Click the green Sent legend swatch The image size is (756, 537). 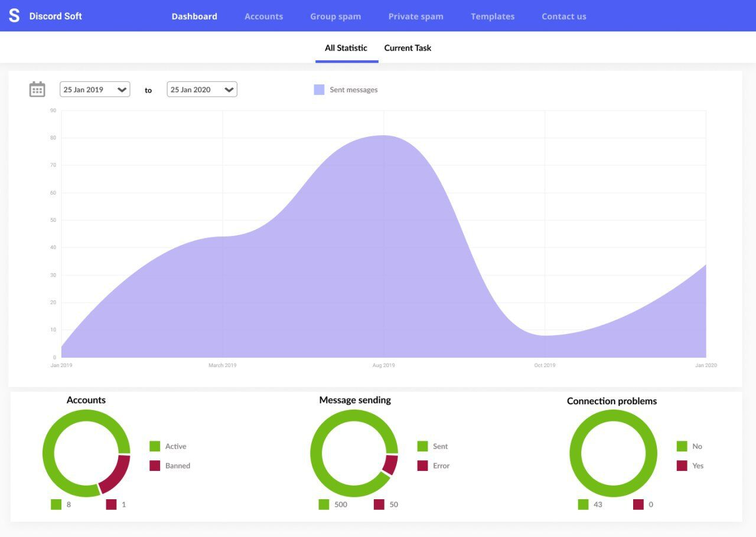[x=422, y=446]
